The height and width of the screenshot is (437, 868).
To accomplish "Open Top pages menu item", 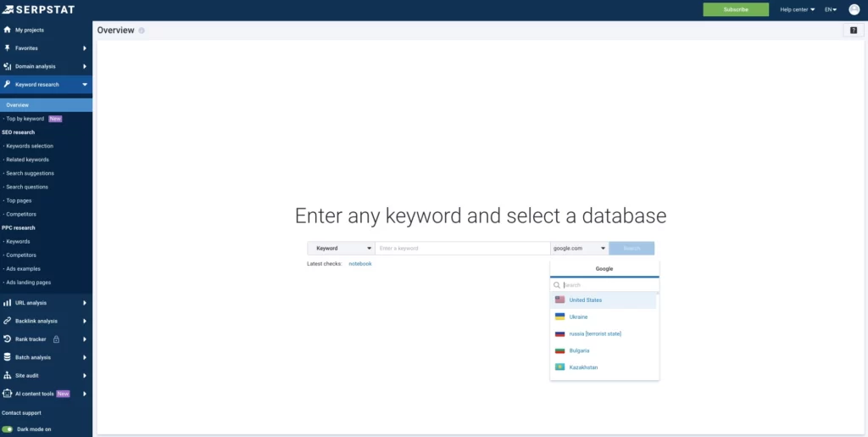I will pos(19,200).
